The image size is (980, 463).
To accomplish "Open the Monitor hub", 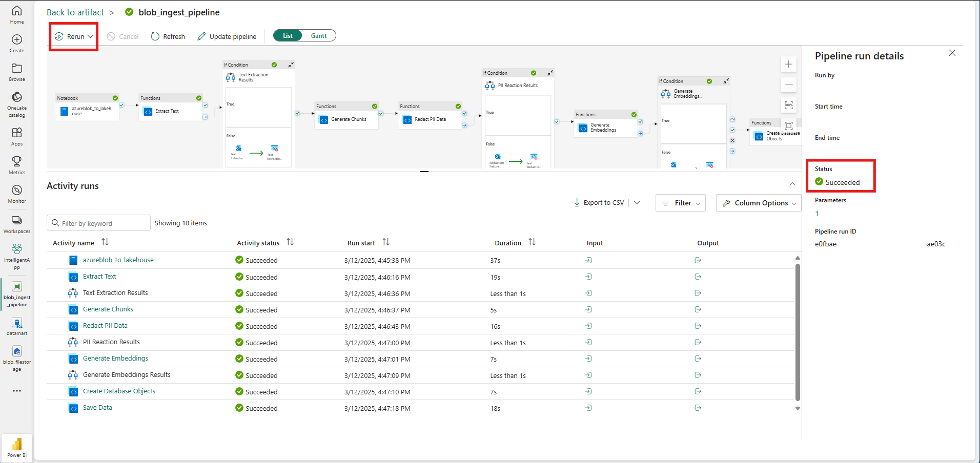I will click(17, 194).
